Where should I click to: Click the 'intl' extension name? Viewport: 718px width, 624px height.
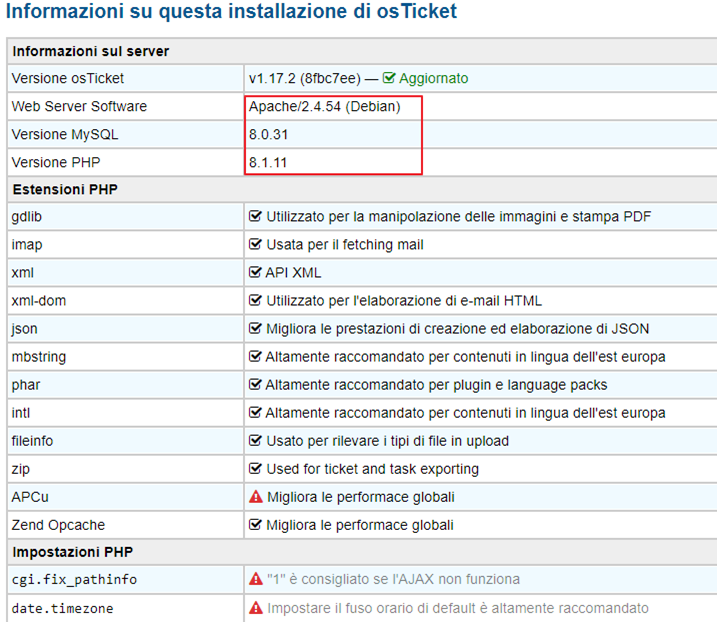coord(21,413)
